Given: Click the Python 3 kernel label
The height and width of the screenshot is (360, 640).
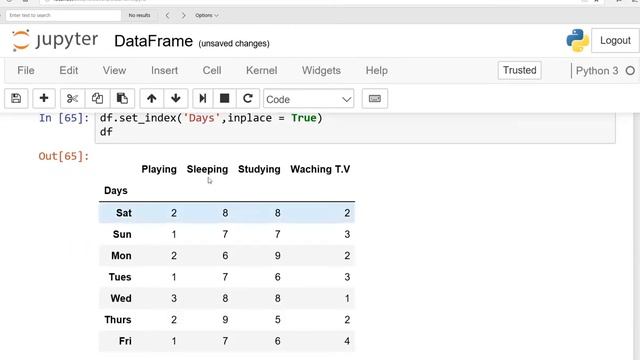Looking at the screenshot, I should point(597,71).
